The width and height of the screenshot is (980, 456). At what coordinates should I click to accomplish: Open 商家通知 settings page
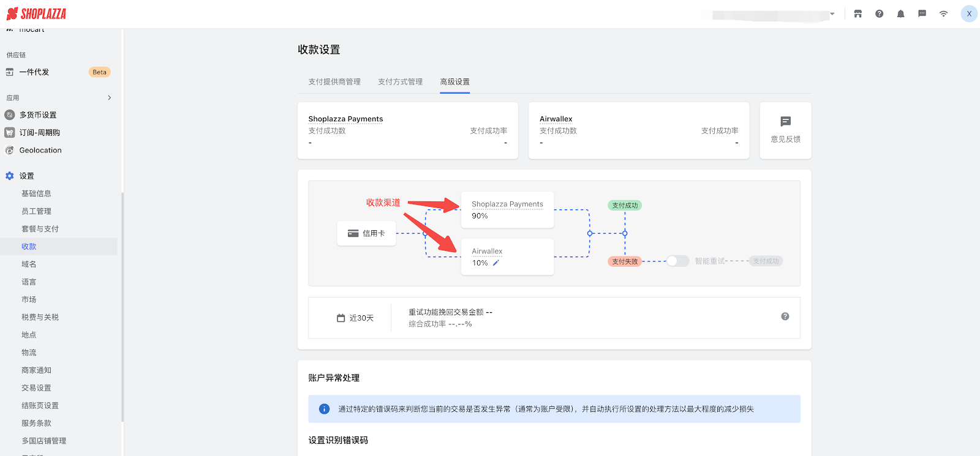point(36,370)
